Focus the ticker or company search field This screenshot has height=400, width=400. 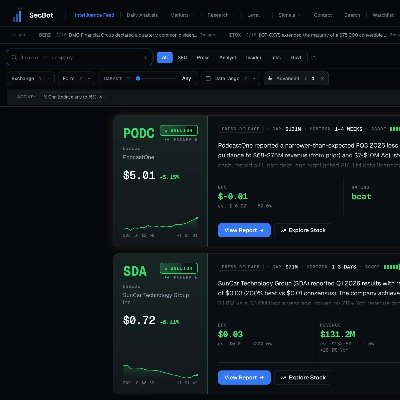coord(79,58)
